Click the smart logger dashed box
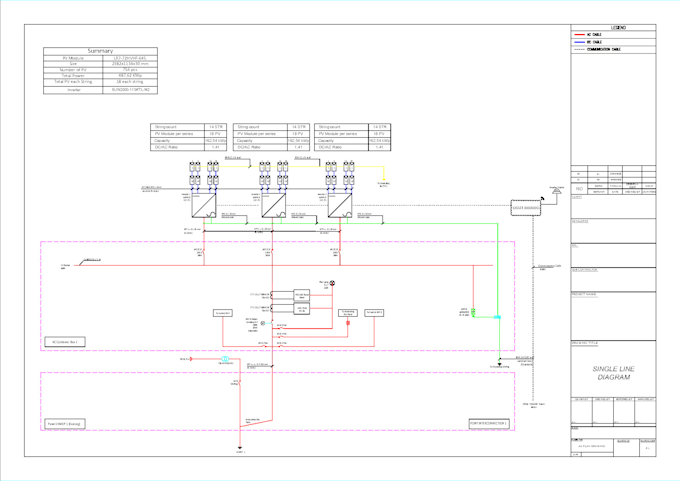The image size is (680, 481). pyautogui.click(x=526, y=208)
